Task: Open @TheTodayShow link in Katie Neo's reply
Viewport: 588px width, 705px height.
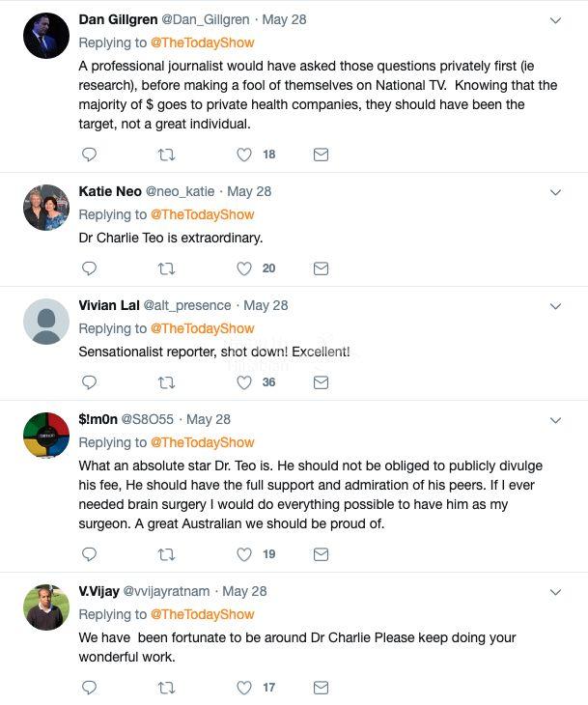Action: point(202,214)
